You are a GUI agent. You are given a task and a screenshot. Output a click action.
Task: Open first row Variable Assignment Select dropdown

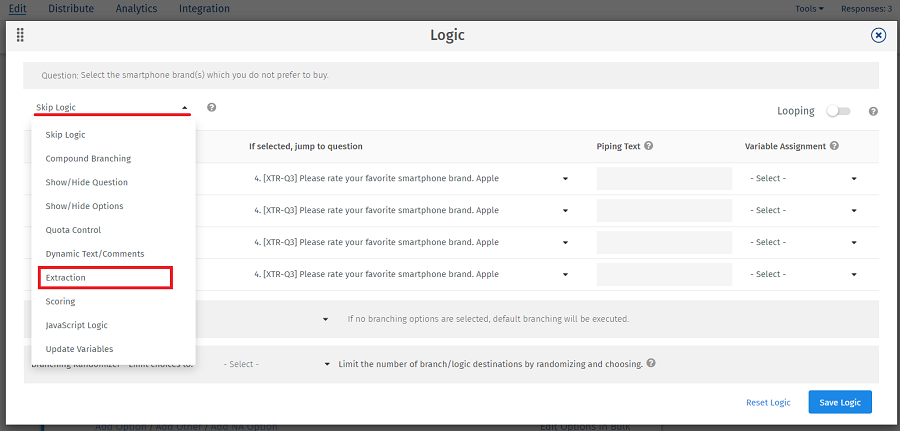pos(803,179)
